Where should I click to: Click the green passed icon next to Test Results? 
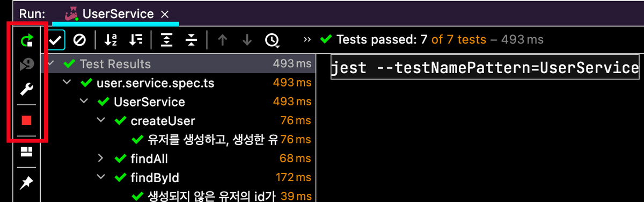(x=69, y=64)
